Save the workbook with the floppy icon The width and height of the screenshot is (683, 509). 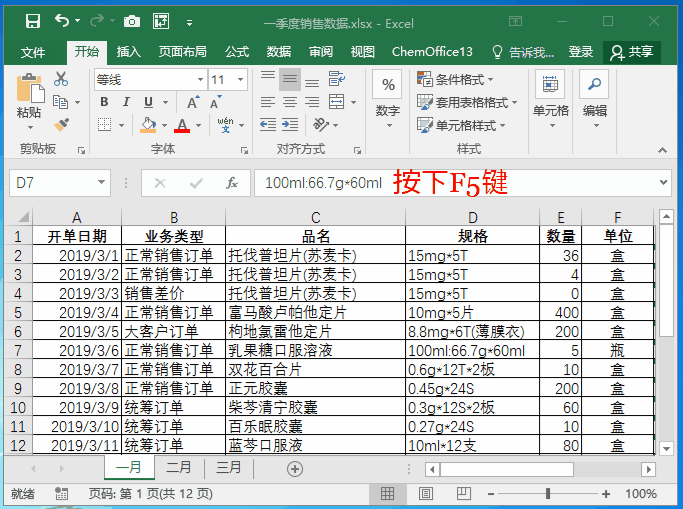point(33,21)
